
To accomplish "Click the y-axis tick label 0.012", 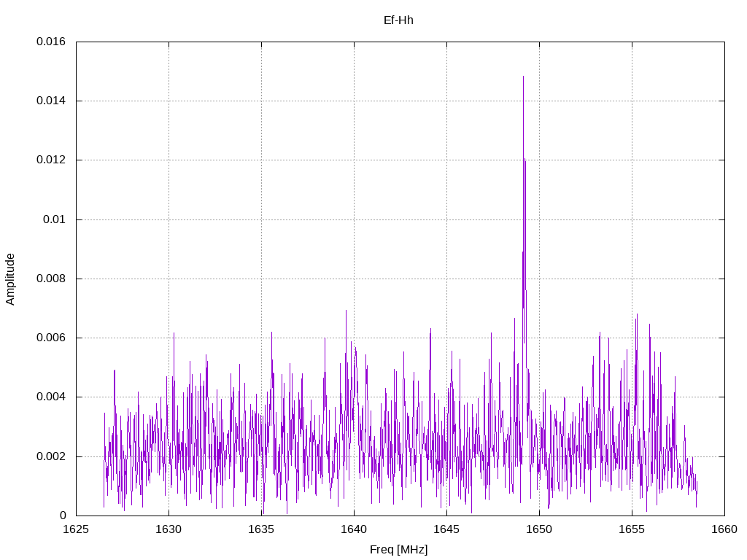I will point(51,160).
